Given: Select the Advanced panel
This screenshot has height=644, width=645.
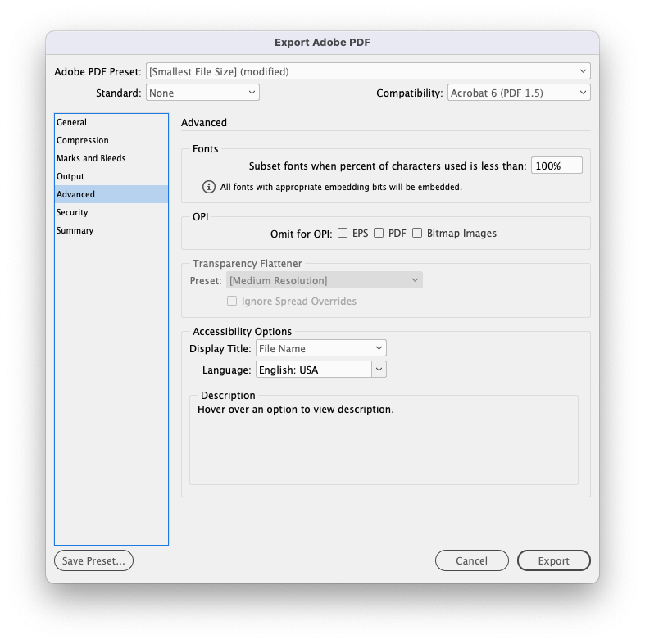Looking at the screenshot, I should point(111,194).
